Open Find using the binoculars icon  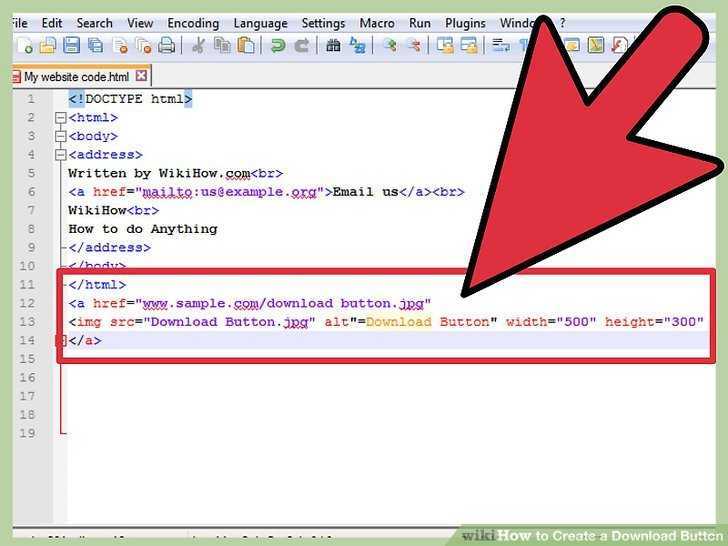[x=333, y=46]
